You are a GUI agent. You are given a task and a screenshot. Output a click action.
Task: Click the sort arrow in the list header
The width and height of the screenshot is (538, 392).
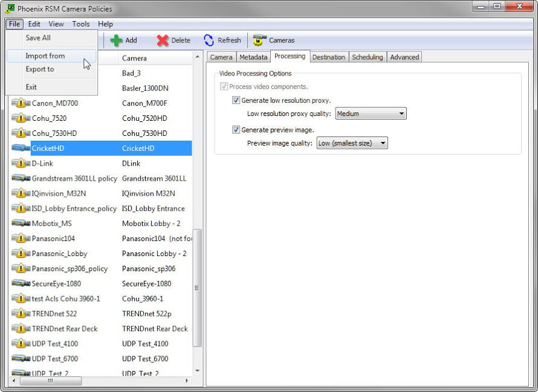[197, 57]
